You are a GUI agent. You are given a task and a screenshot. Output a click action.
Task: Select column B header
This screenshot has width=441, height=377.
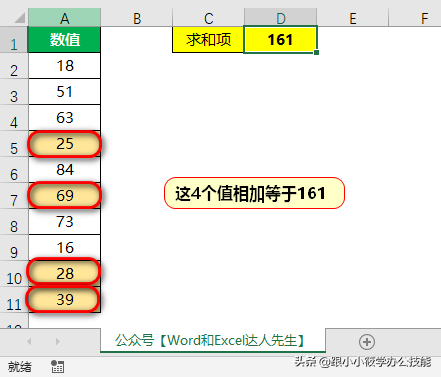tap(137, 18)
